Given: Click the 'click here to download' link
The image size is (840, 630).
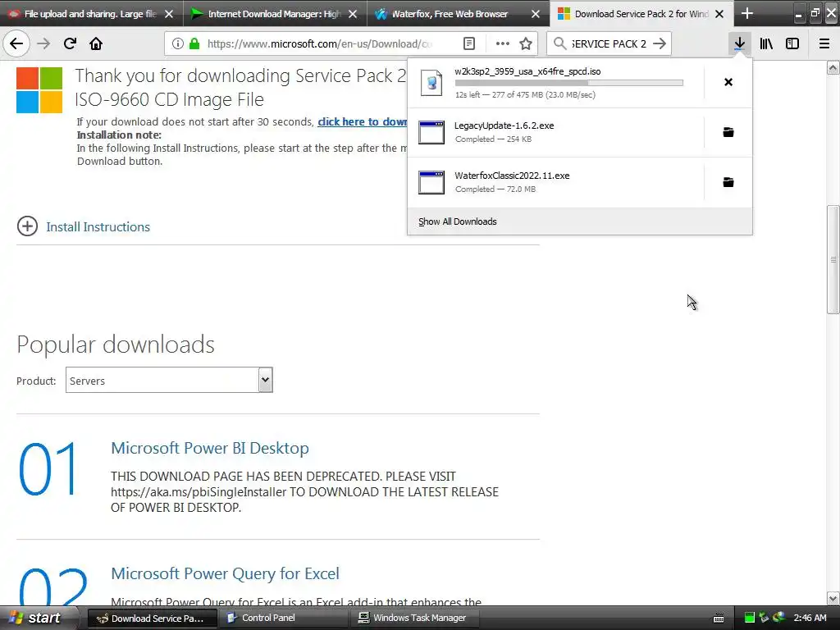Looking at the screenshot, I should [362, 121].
